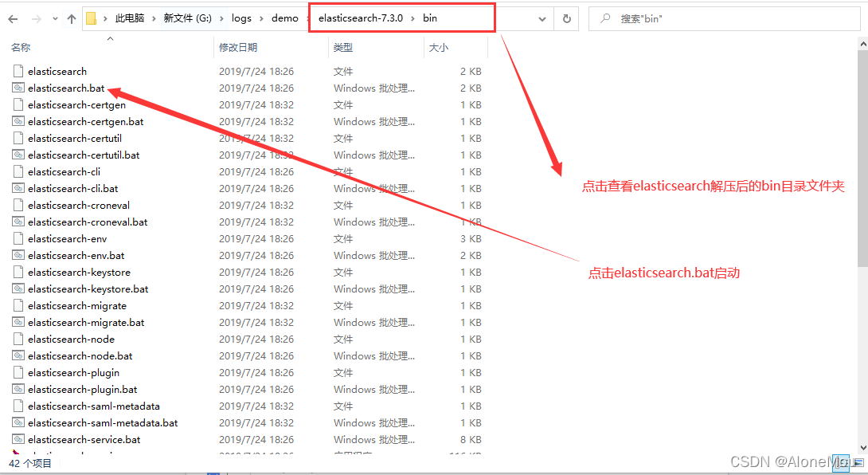Expand chevron after 此电脑 in breadcrumb
Viewport: 868px width, 475px height.
[154, 19]
